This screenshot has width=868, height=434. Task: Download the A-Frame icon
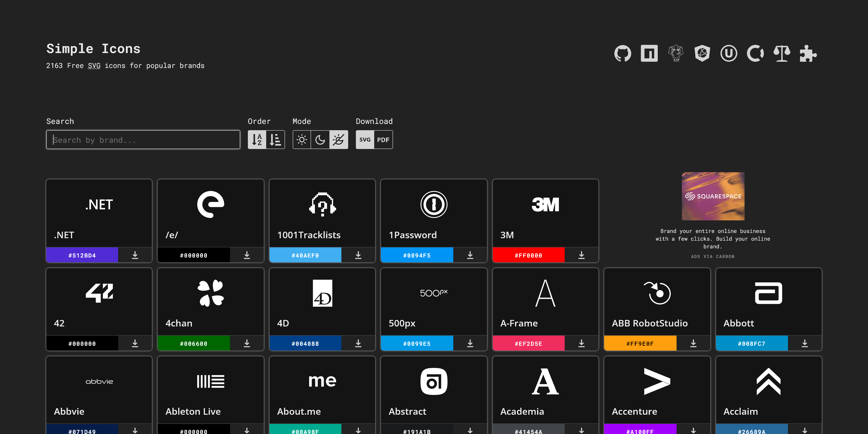[582, 343]
